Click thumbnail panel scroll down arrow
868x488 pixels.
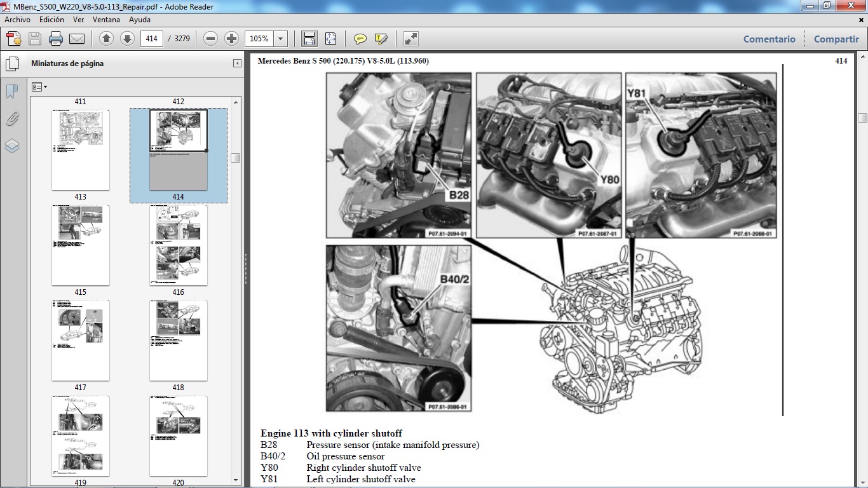pos(236,480)
